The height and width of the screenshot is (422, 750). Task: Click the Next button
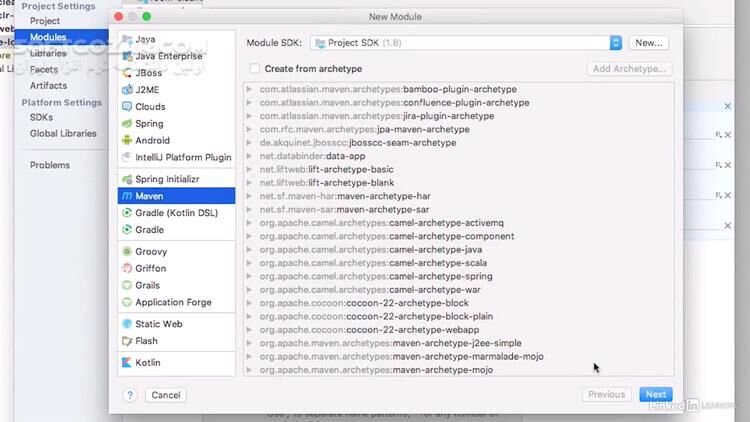pyautogui.click(x=655, y=395)
